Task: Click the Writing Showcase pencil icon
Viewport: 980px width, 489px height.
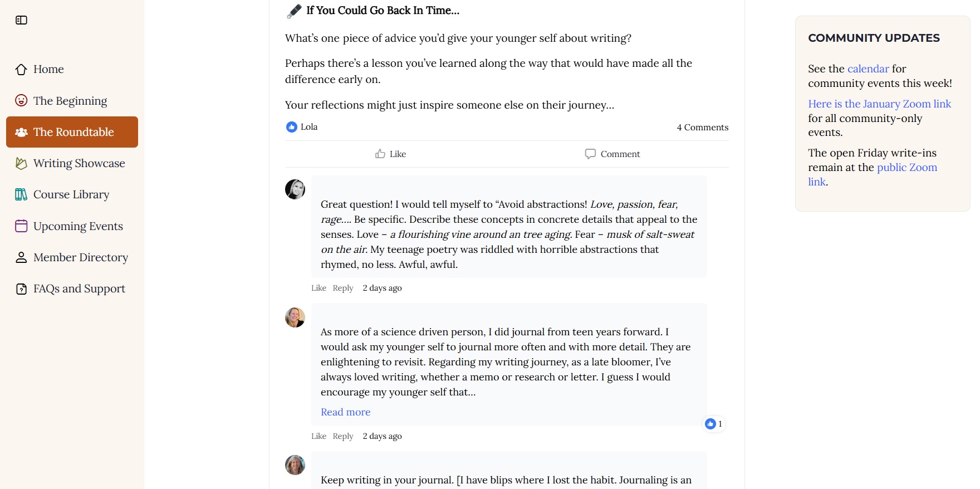Action: (x=21, y=163)
